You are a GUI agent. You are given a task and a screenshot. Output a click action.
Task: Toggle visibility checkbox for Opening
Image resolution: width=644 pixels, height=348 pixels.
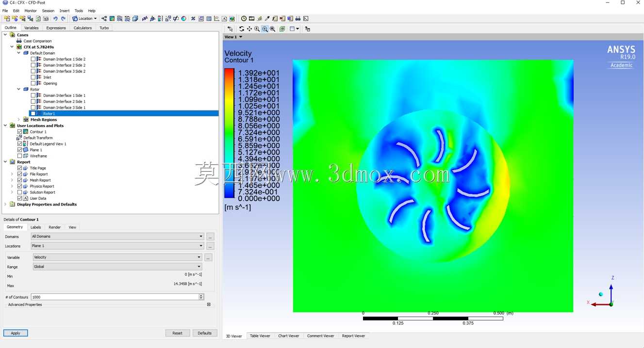[x=33, y=83]
